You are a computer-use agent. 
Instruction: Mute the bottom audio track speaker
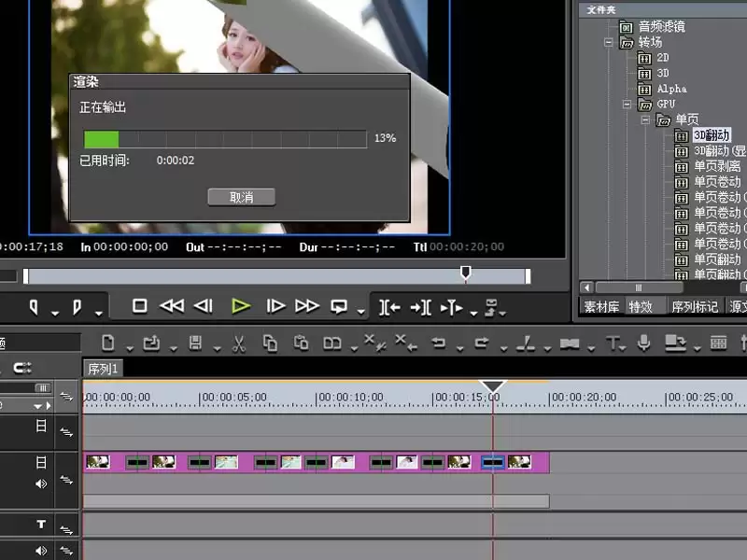pos(41,551)
